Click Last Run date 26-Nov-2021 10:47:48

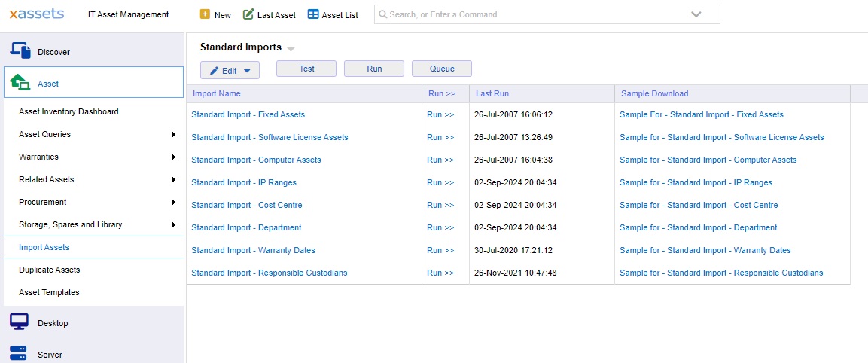[516, 273]
